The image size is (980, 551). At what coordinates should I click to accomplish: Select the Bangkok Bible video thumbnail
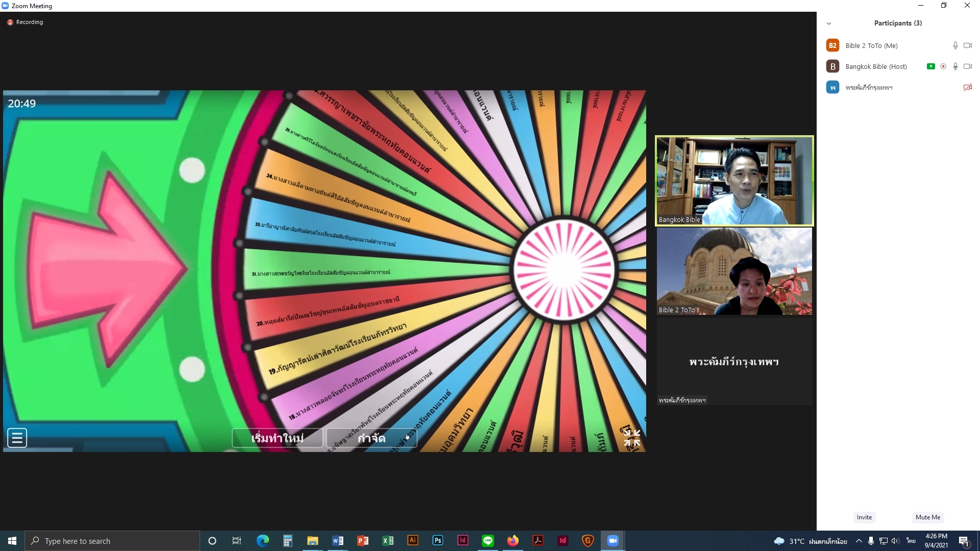[734, 181]
